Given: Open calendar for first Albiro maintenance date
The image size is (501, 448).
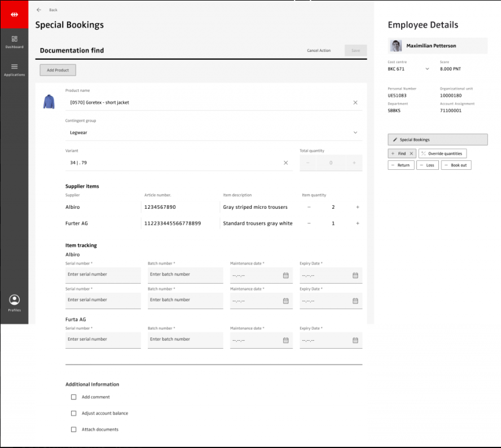Looking at the screenshot, I should pos(285,275).
